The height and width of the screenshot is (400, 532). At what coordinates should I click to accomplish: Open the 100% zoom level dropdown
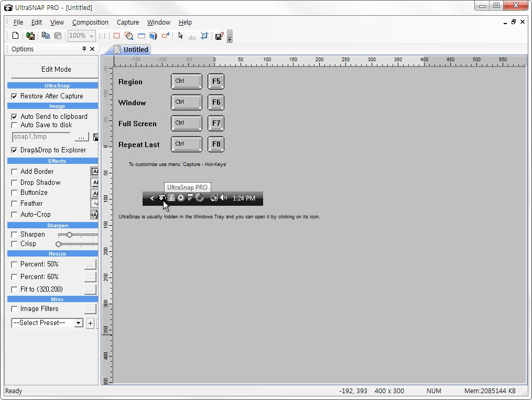tap(91, 36)
